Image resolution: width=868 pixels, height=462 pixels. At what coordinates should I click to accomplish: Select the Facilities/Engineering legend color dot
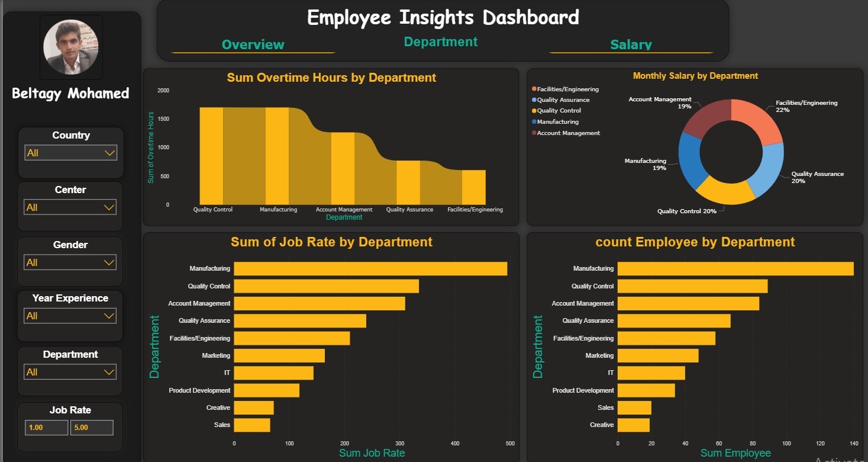[534, 89]
